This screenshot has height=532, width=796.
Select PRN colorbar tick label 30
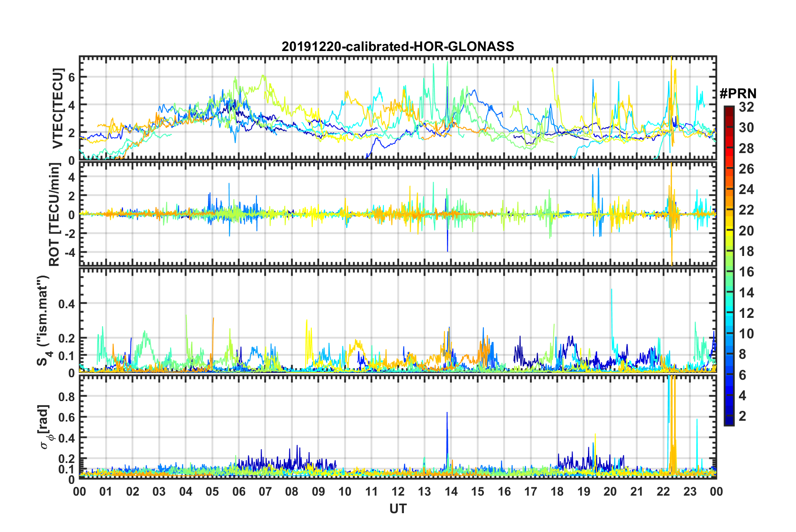pyautogui.click(x=746, y=128)
